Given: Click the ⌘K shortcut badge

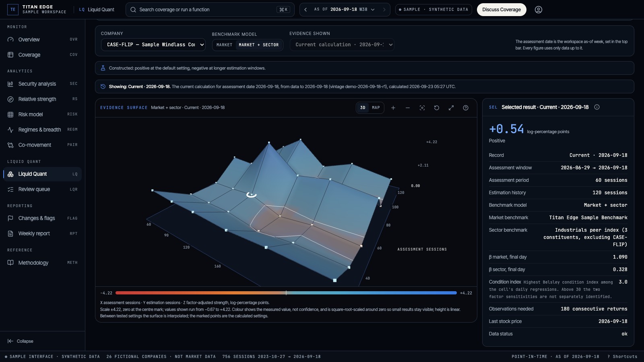Looking at the screenshot, I should (x=283, y=10).
